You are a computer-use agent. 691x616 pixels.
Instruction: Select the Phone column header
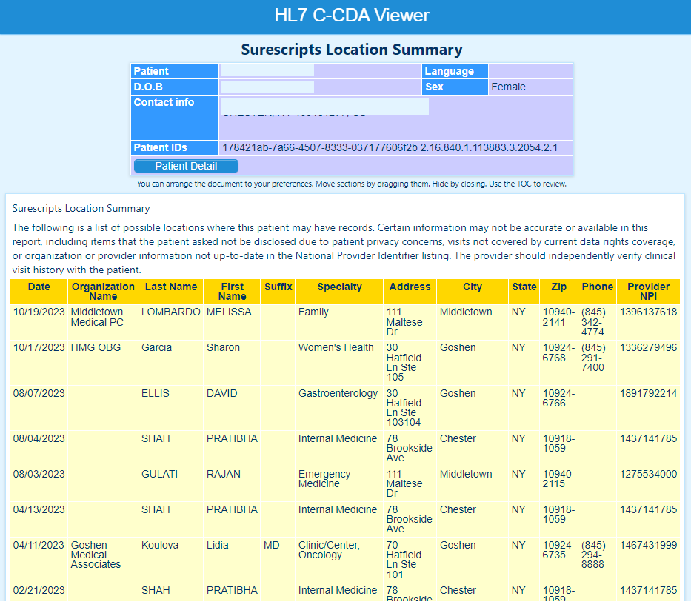pos(597,287)
